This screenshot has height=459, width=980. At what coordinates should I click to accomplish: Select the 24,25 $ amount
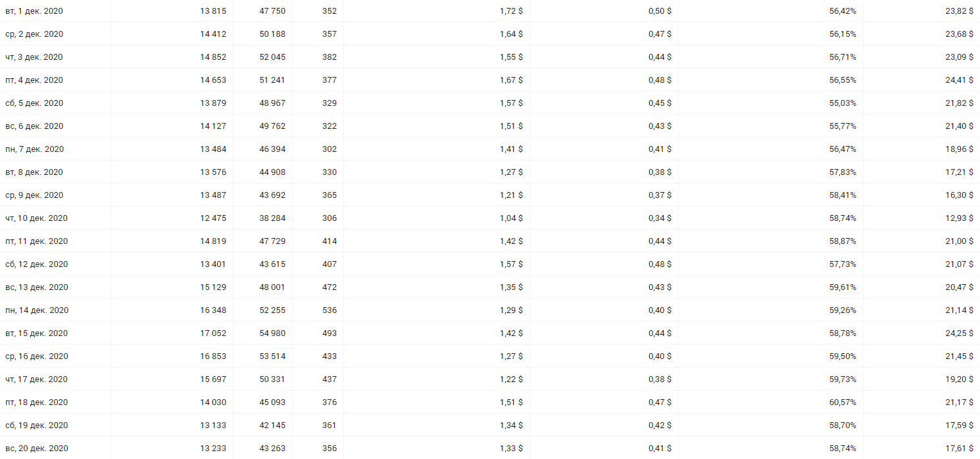pos(959,333)
